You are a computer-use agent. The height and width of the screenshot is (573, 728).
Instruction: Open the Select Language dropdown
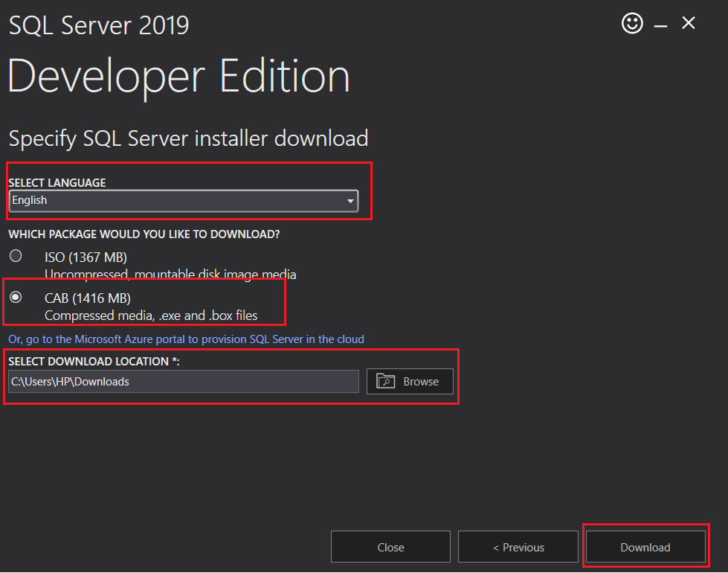tap(184, 201)
